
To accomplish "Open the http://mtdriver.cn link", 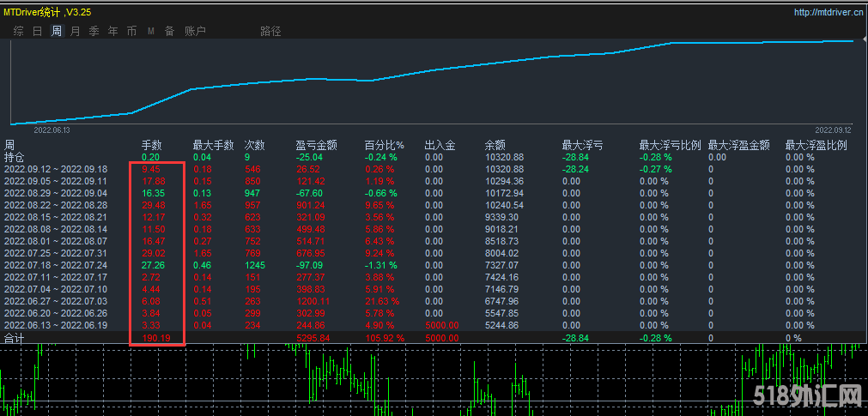I will pos(829,12).
